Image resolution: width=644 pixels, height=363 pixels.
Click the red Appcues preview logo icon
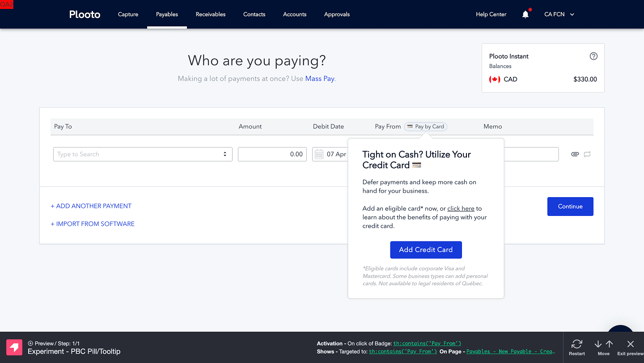click(x=14, y=347)
